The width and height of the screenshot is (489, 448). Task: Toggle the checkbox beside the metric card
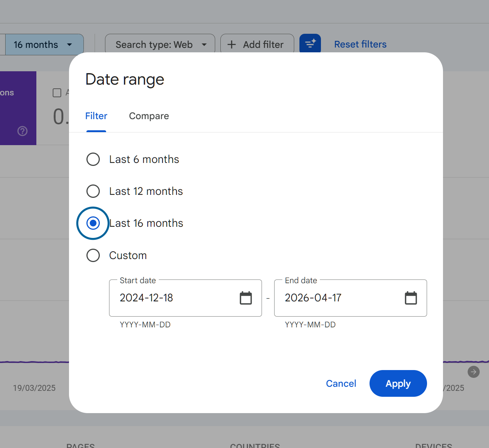click(x=57, y=93)
